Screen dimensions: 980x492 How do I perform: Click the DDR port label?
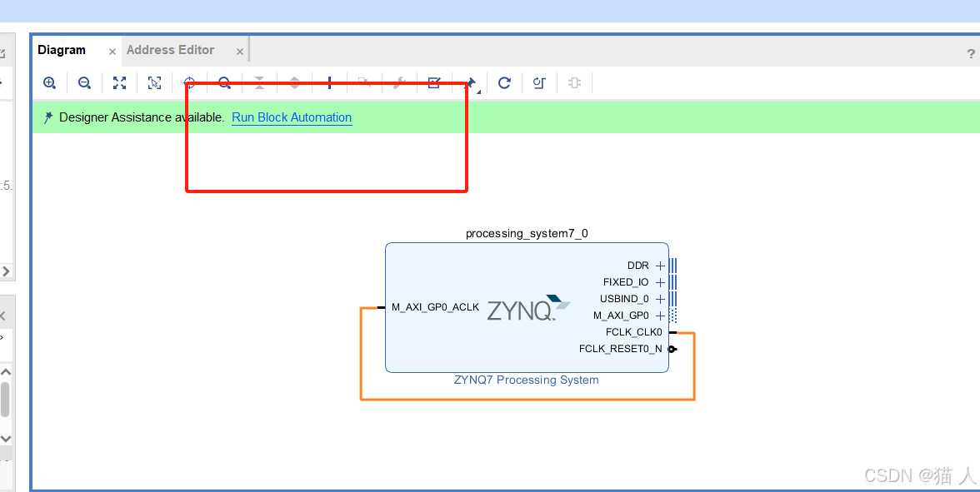(638, 266)
